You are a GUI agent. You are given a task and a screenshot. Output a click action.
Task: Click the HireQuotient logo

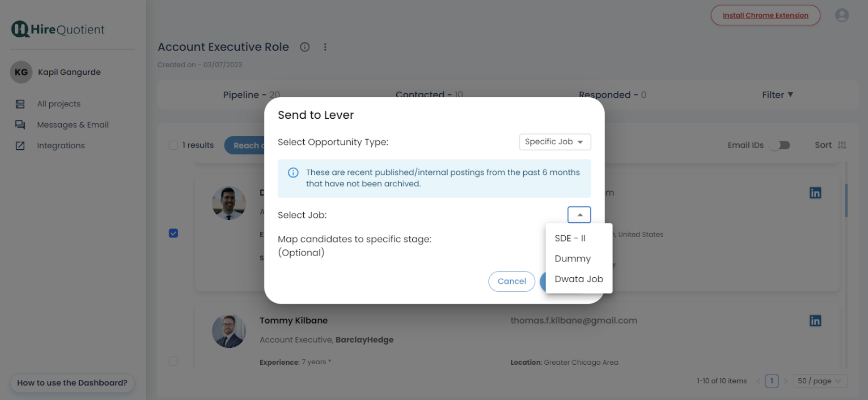pyautogui.click(x=57, y=29)
